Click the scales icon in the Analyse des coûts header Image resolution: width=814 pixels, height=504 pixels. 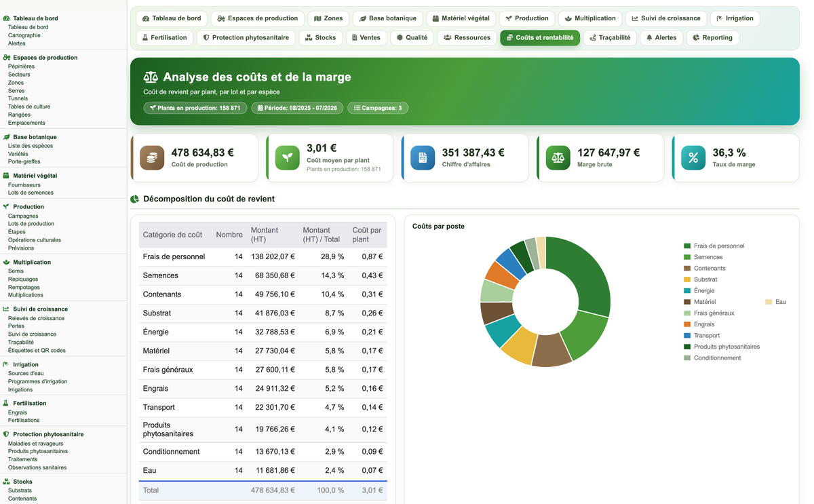pos(151,77)
